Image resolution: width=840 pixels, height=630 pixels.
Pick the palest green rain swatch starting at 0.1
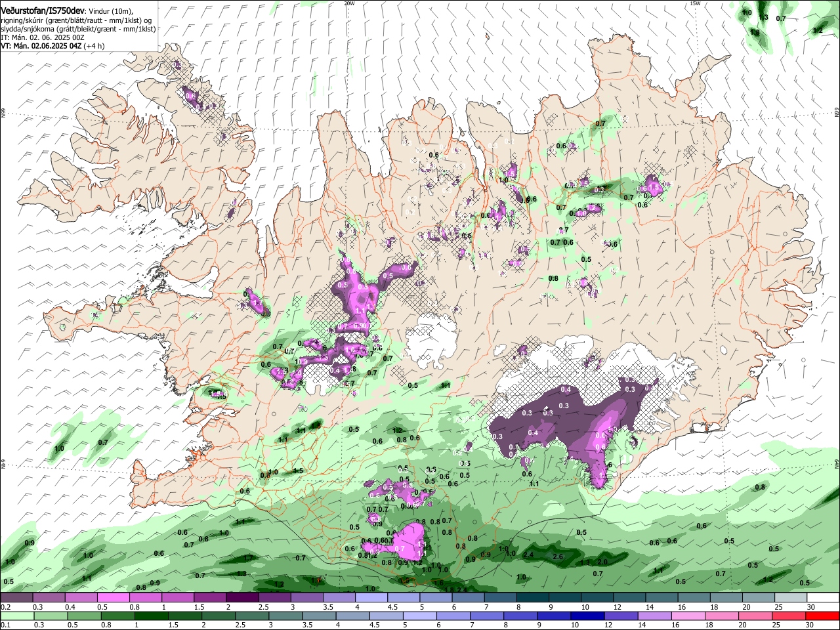click(17, 616)
